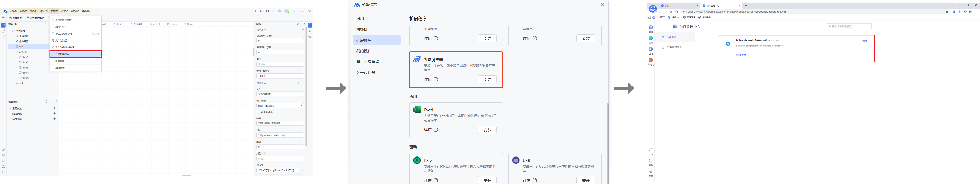The width and height of the screenshot is (980, 184).
Task: Click the 自动化 icon in browser sidebar
Action: (651, 60)
